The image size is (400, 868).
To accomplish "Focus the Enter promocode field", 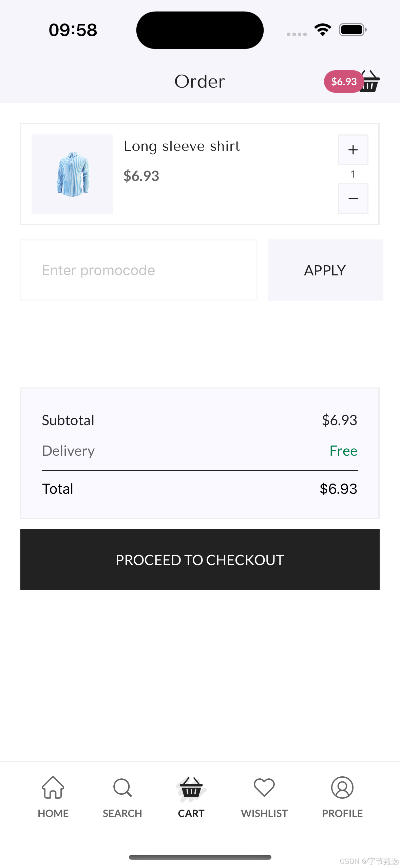I will click(x=139, y=270).
